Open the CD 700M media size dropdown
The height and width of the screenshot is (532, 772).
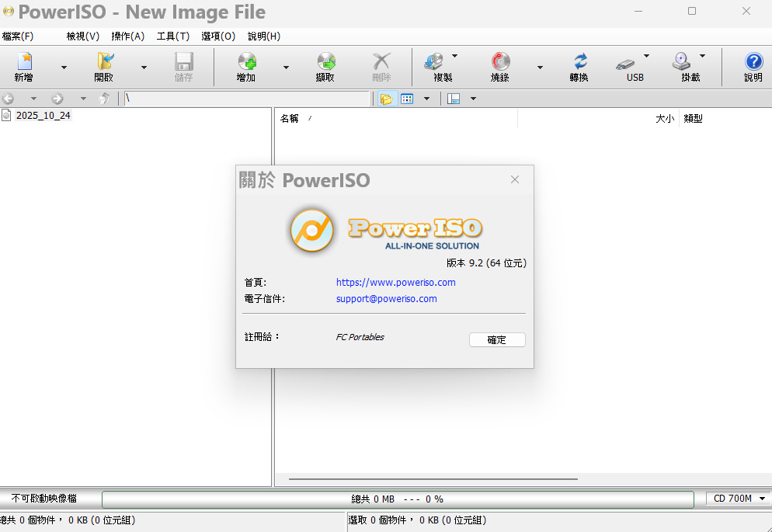click(737, 499)
